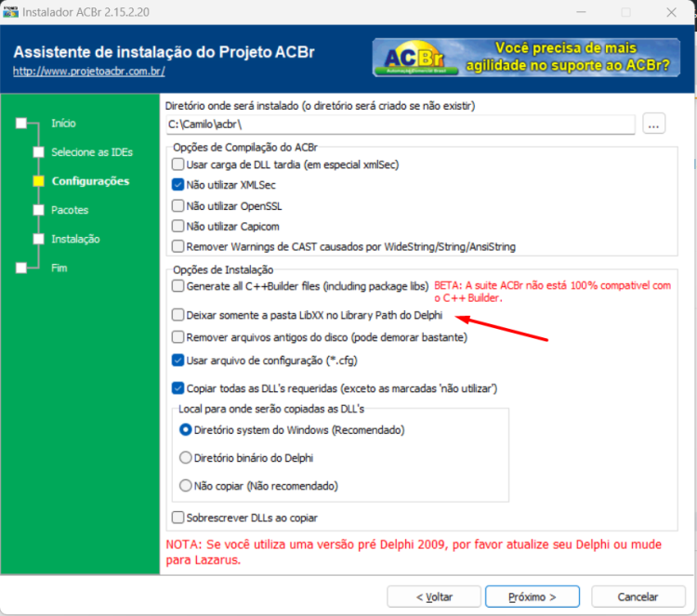Click the white square marker beside Pacotes
Screen dimensions: 697x616
point(39,210)
